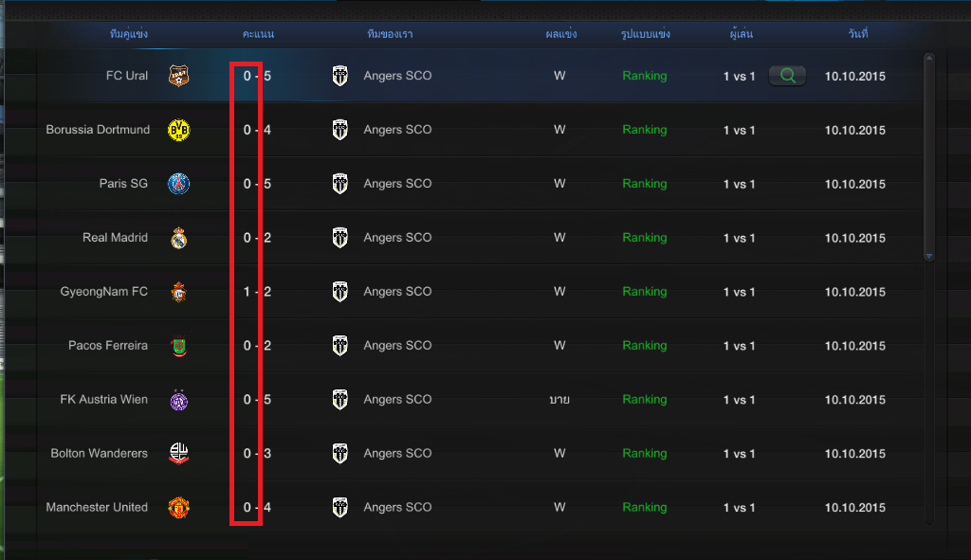Screen dimensions: 971x560
Task: Select the Borussia Dortmund match row name
Action: click(x=98, y=130)
